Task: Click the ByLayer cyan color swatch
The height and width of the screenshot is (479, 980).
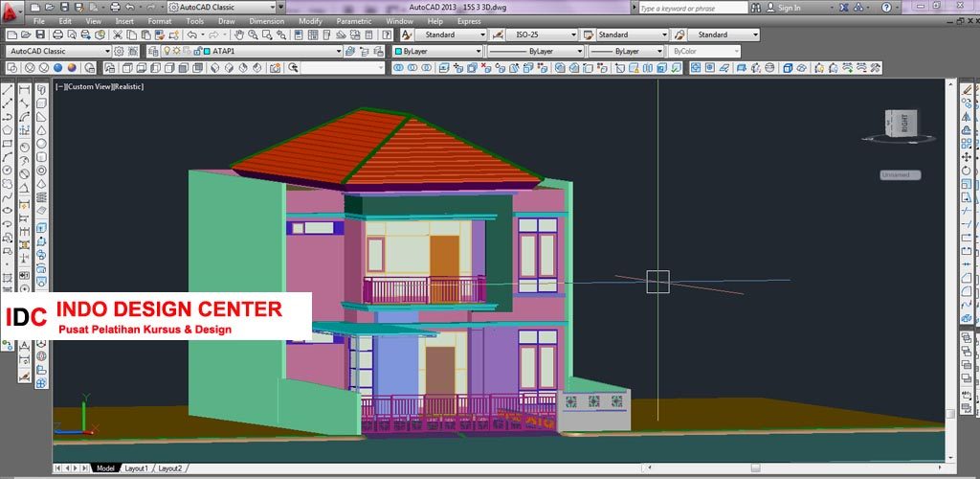Action: (398, 52)
